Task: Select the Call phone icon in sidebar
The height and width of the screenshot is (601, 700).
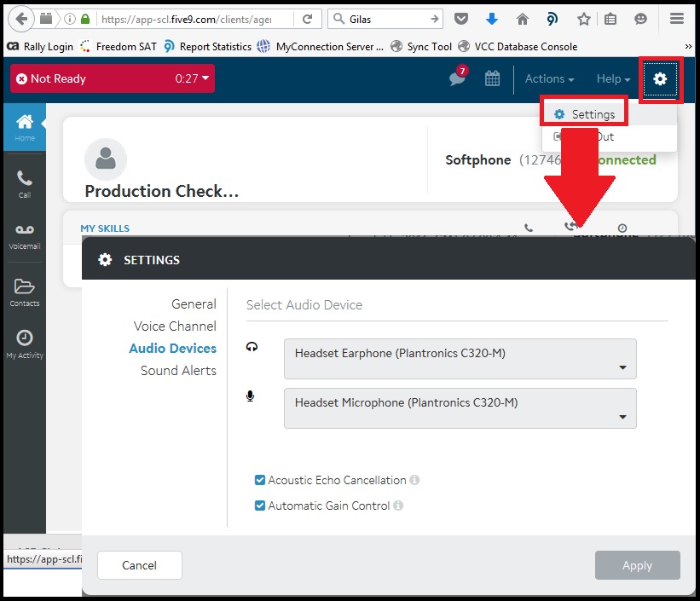Action: click(25, 184)
